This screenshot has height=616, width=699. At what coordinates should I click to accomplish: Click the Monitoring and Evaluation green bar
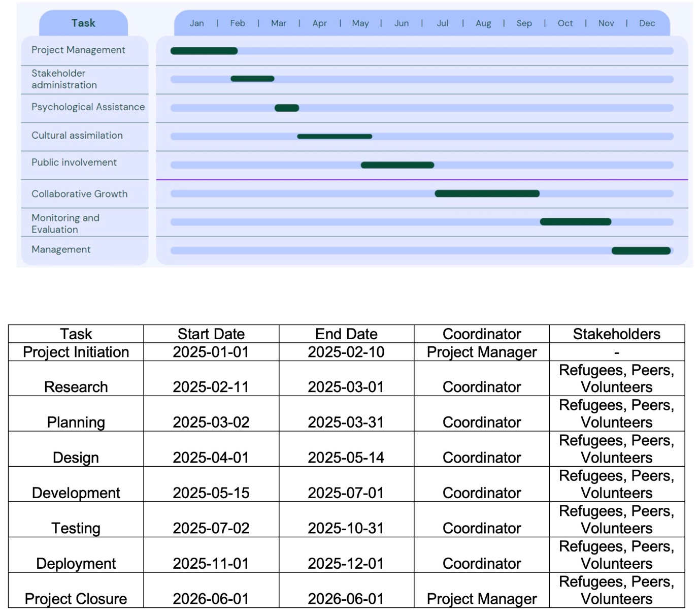point(576,222)
